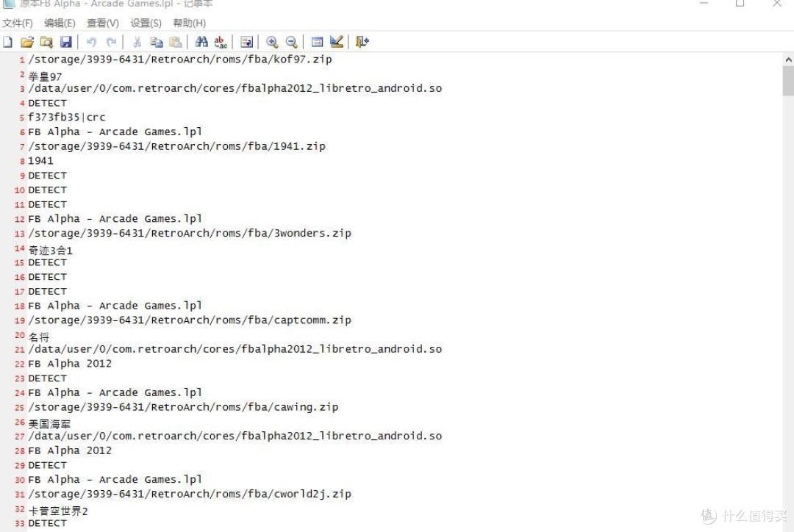The height and width of the screenshot is (532, 794).
Task: Click the scrollbar up arrow
Action: click(x=788, y=60)
